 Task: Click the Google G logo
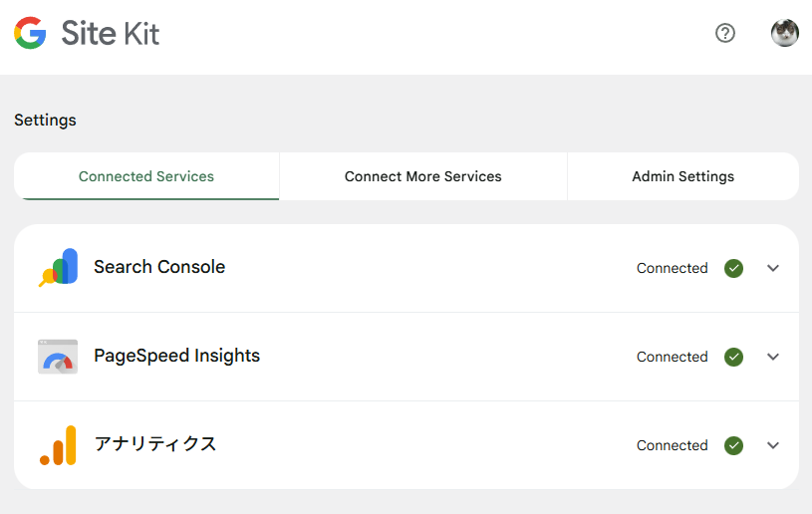click(x=30, y=33)
